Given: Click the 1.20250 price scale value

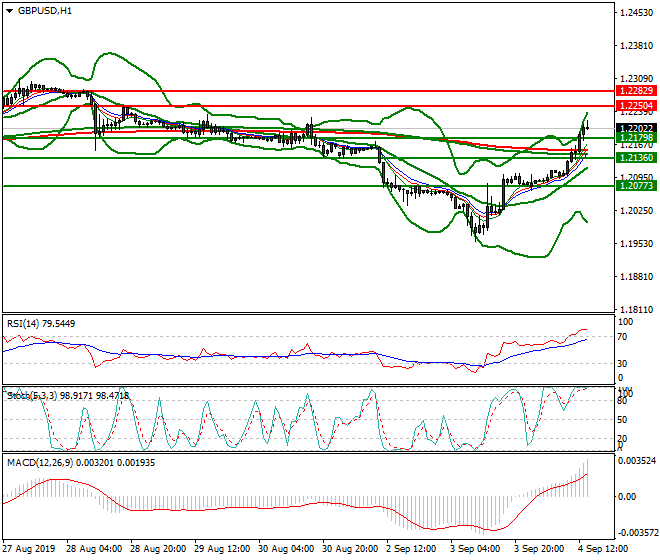Looking at the screenshot, I should (x=637, y=211).
